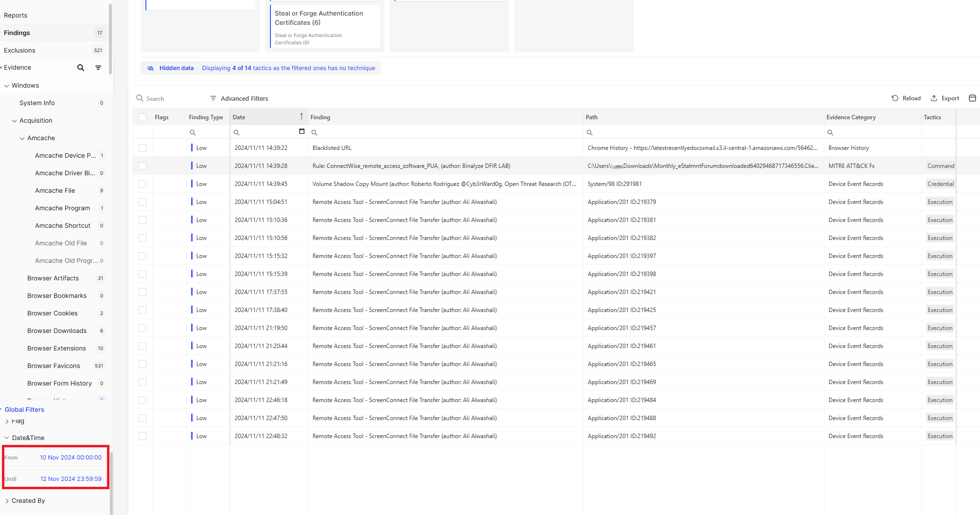Open the Date column calendar picker icon
This screenshot has height=515, width=980.
point(302,131)
